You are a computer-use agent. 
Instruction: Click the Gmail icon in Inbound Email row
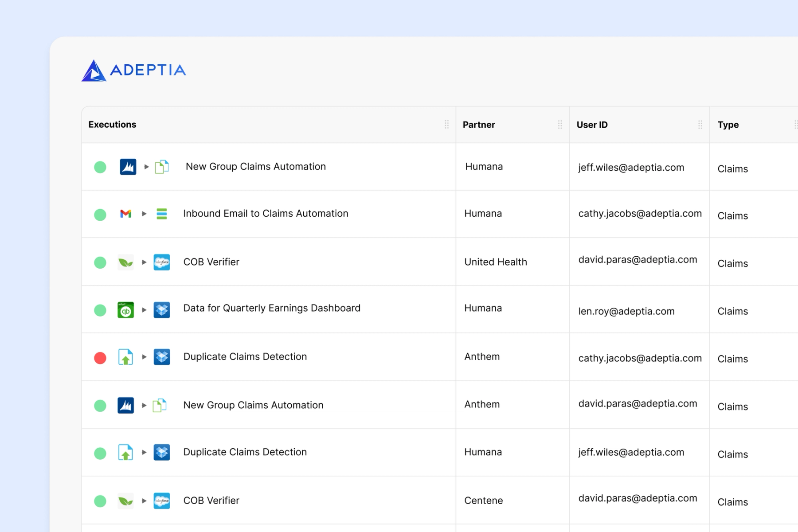126,214
